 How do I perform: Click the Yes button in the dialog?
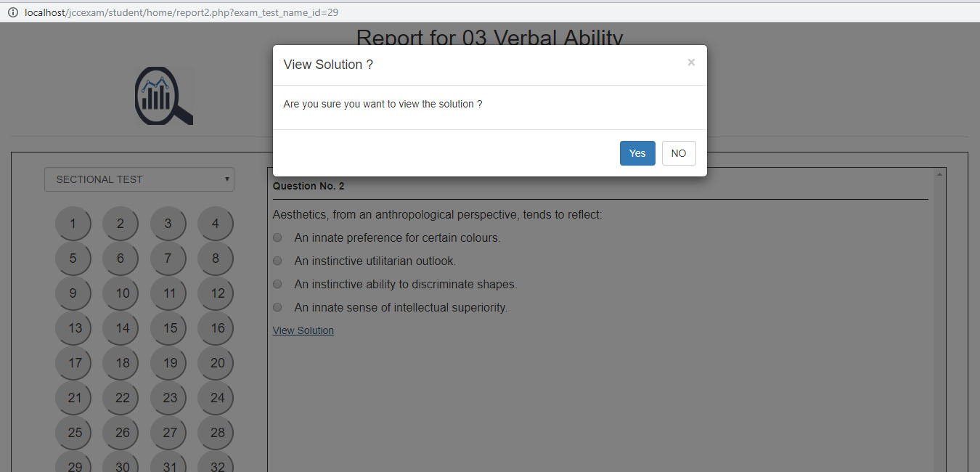(x=637, y=153)
